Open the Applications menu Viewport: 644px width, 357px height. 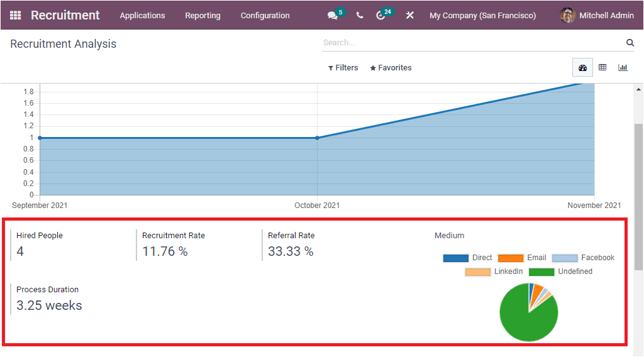(x=142, y=16)
